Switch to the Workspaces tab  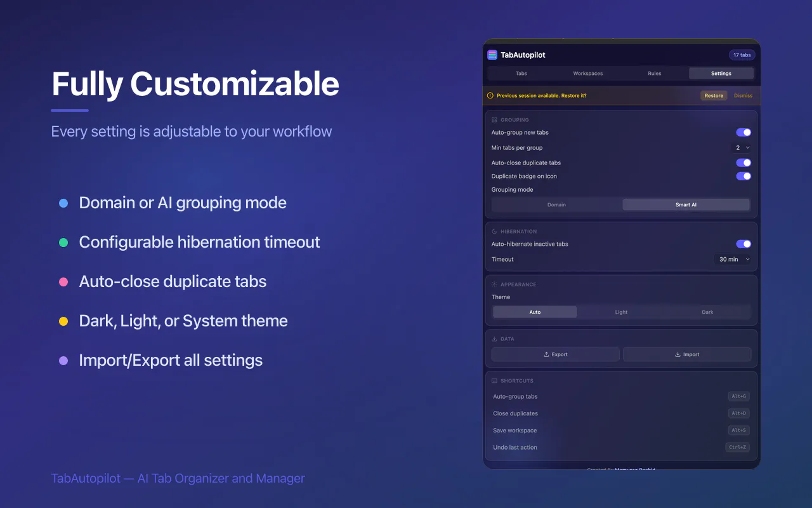[x=588, y=74]
